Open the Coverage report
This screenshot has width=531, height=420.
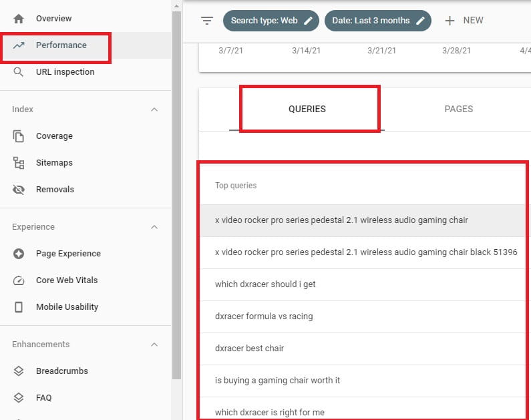(85, 136)
